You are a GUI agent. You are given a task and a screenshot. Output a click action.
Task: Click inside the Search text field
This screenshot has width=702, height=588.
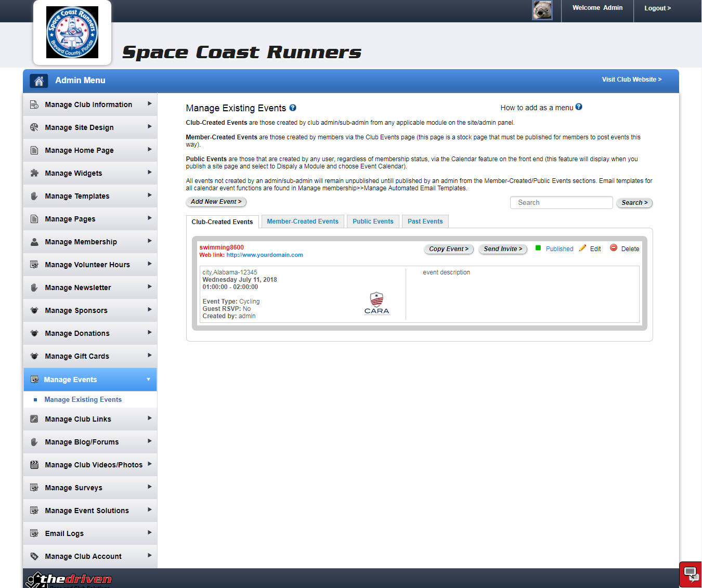click(561, 203)
